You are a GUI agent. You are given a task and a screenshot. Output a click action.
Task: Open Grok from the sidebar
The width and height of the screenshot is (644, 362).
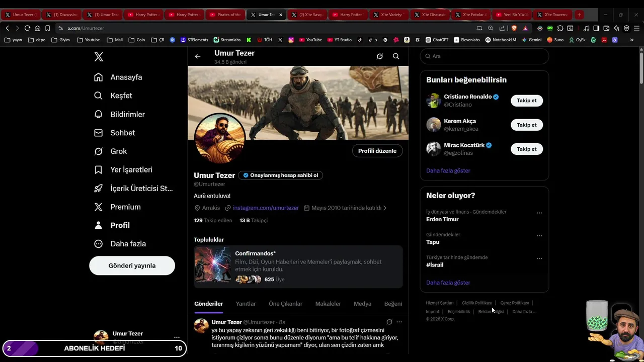[x=111, y=151]
